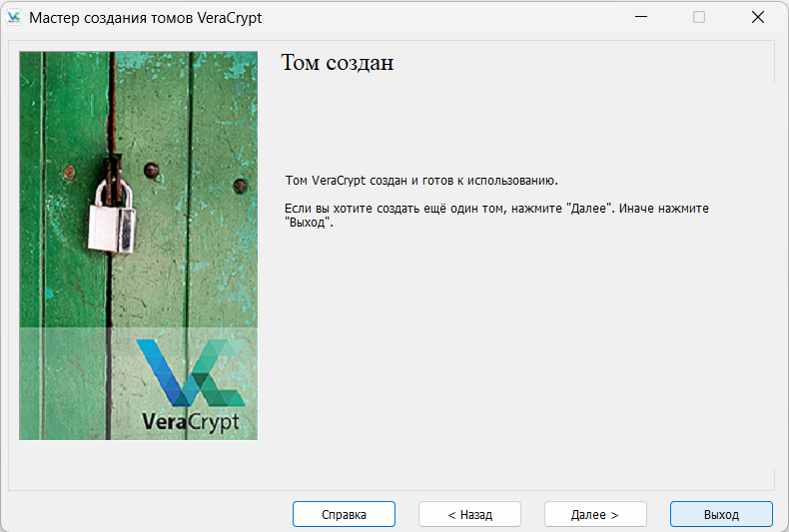Screen dimensions: 789x532
Task: Click the maximize box in the title bar
Action: click(x=699, y=17)
